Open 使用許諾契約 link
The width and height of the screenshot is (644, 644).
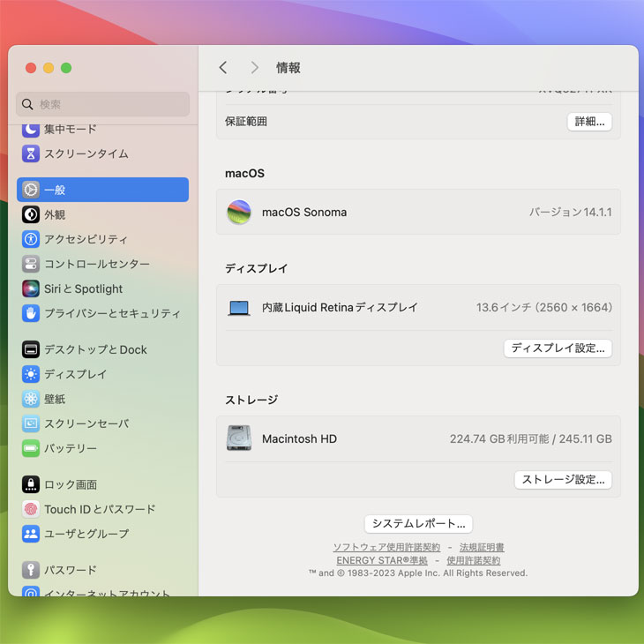(x=474, y=560)
